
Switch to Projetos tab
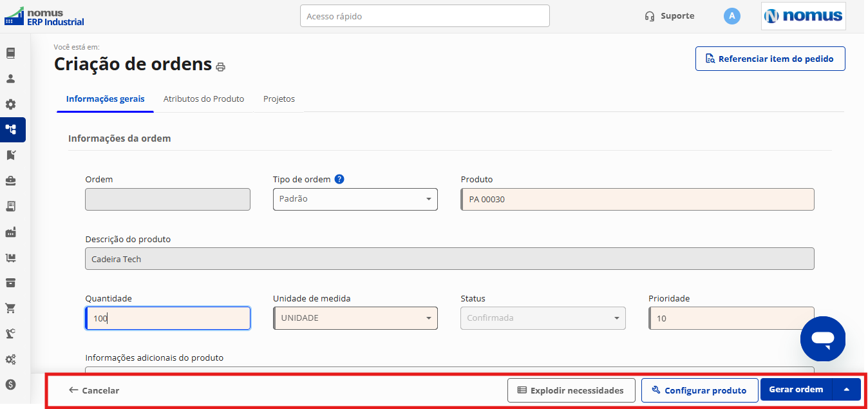pos(279,99)
